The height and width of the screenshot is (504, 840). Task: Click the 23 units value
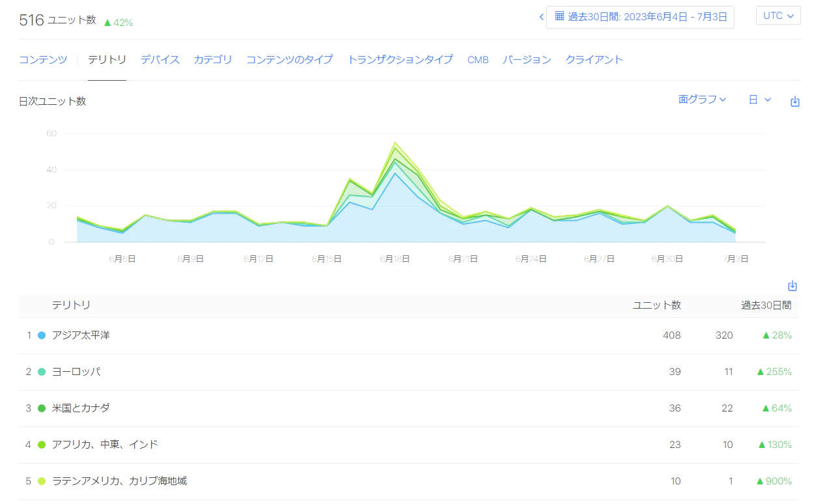point(675,445)
